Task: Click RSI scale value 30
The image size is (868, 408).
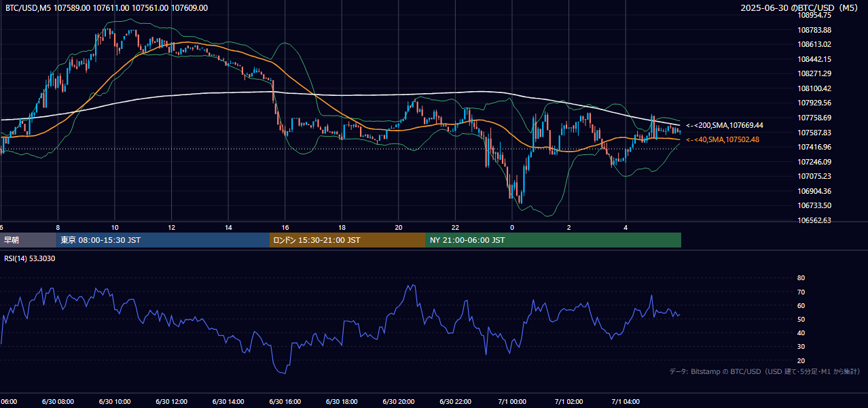Action: point(801,347)
